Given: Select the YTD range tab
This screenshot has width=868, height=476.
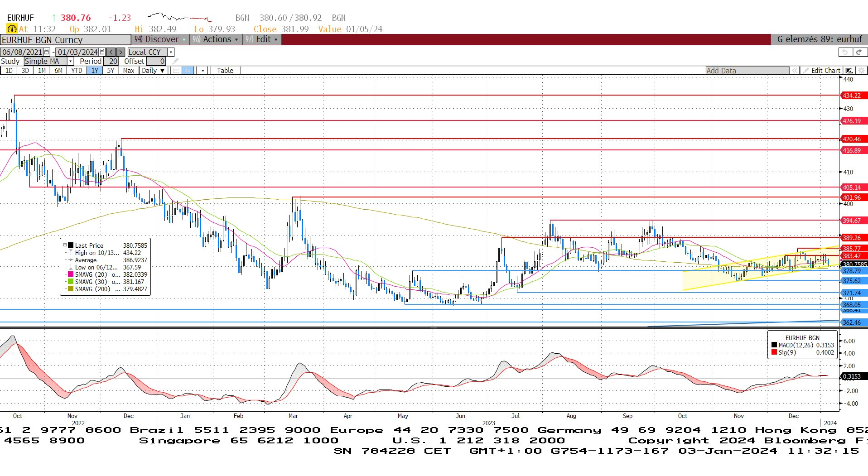Looking at the screenshot, I should (77, 71).
